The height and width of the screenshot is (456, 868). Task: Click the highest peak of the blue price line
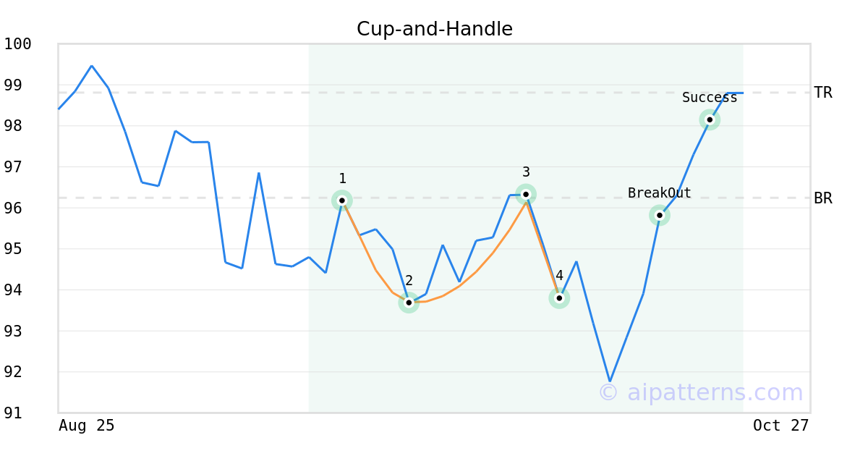pyautogui.click(x=91, y=66)
